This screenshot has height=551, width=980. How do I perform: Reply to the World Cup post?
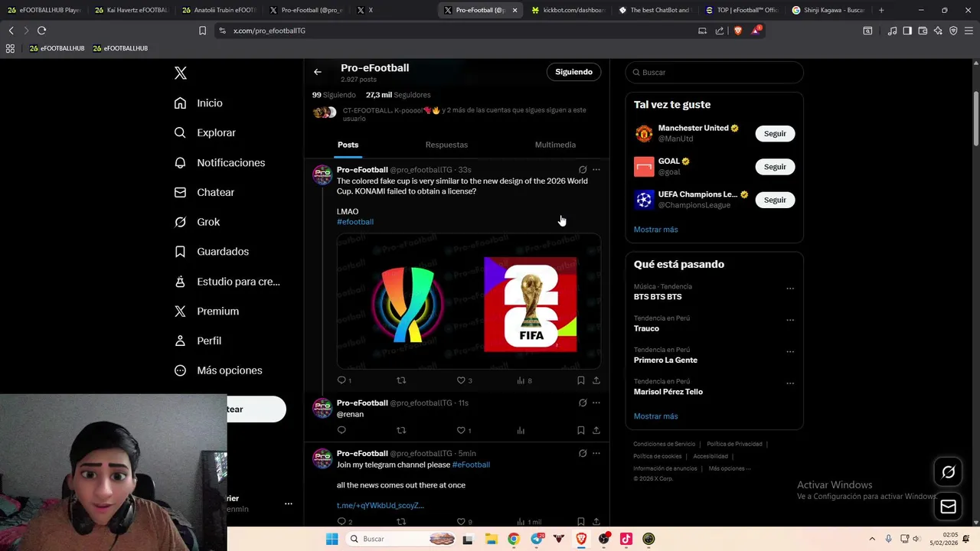click(x=344, y=380)
